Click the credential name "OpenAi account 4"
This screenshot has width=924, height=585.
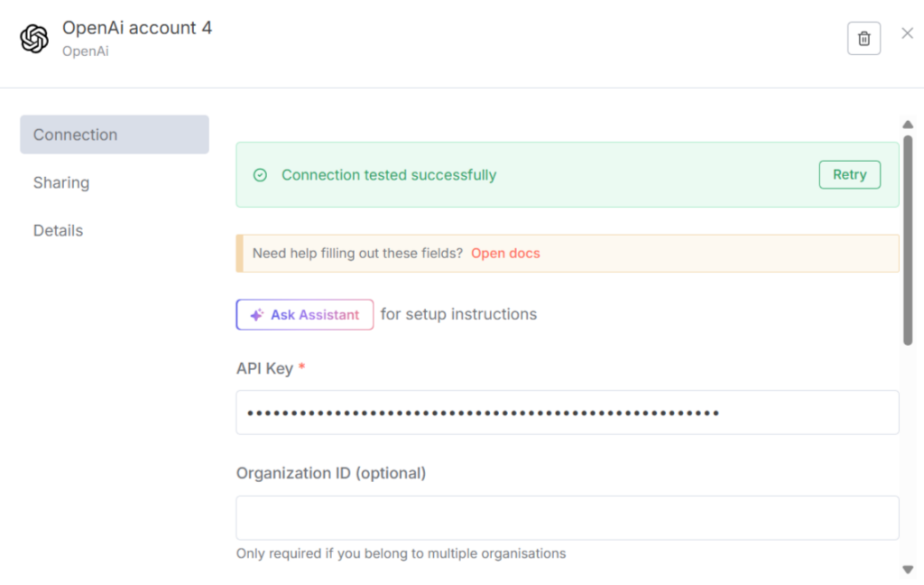[x=137, y=28]
